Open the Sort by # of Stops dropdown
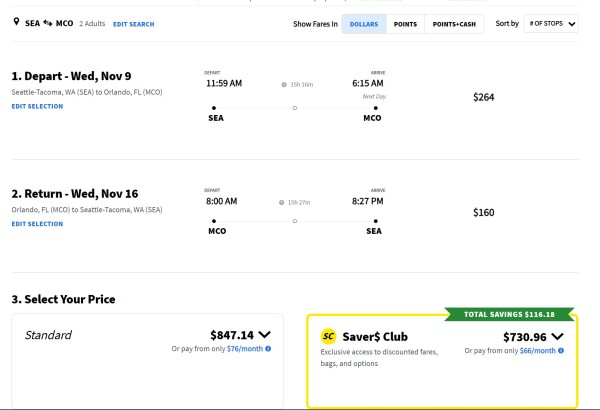This screenshot has height=410, width=600. pyautogui.click(x=552, y=23)
